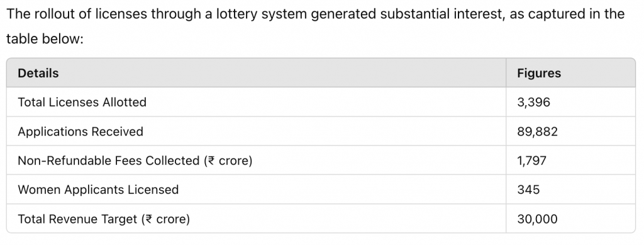Viewport: 644px width, 245px height.
Task: Select the 30,000 figure cell
Action: pos(570,219)
